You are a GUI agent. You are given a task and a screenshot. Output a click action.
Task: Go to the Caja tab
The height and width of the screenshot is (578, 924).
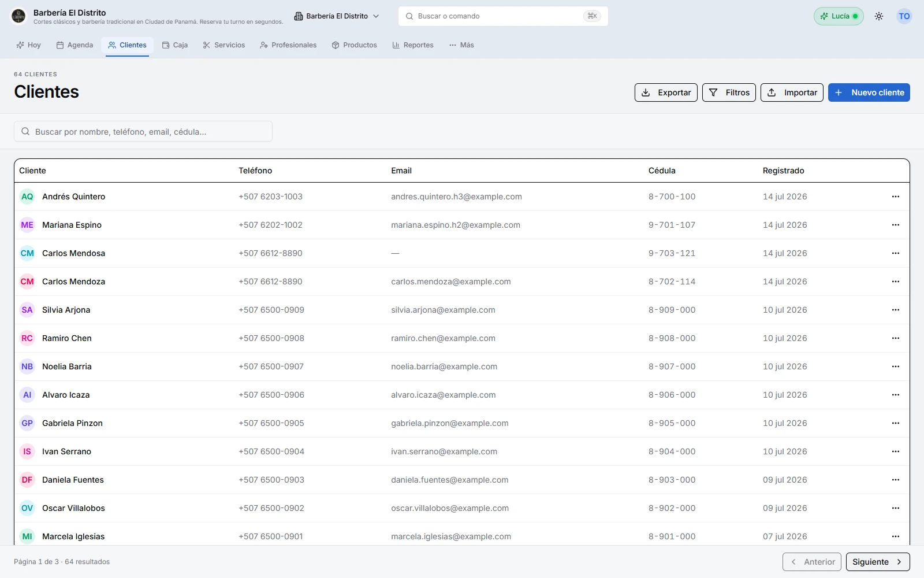pyautogui.click(x=175, y=45)
